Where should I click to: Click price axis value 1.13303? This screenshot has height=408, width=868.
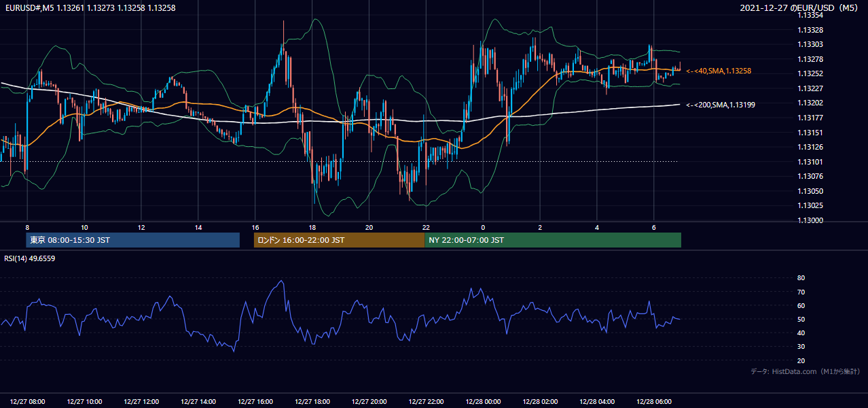pyautogui.click(x=810, y=45)
